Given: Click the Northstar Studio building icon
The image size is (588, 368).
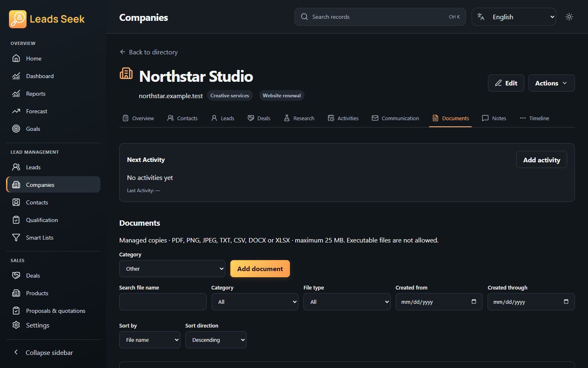Looking at the screenshot, I should pyautogui.click(x=126, y=74).
